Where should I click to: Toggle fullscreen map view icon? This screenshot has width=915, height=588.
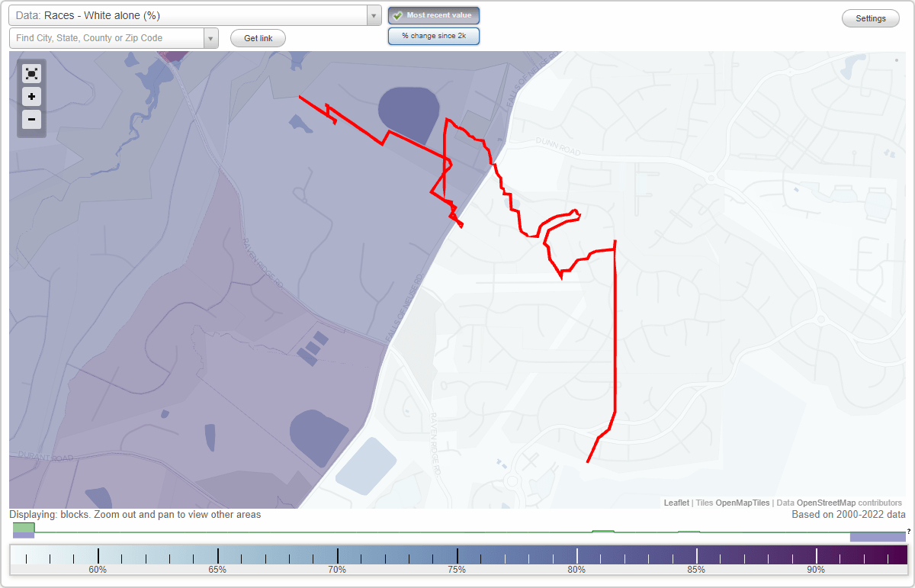(x=31, y=73)
